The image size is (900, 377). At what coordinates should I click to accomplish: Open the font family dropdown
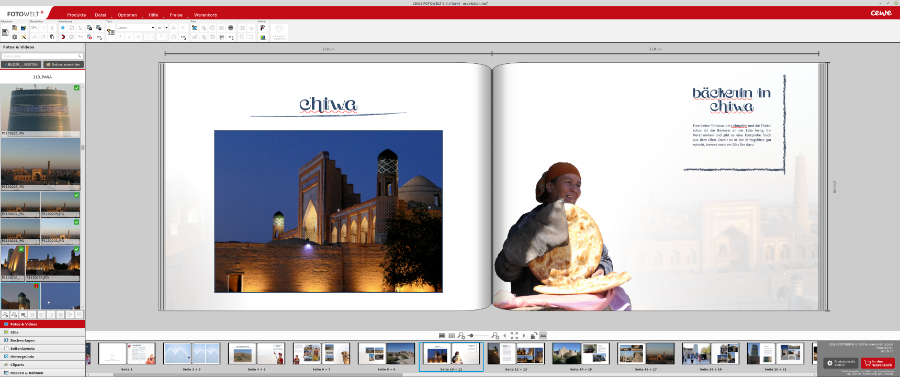[136, 28]
